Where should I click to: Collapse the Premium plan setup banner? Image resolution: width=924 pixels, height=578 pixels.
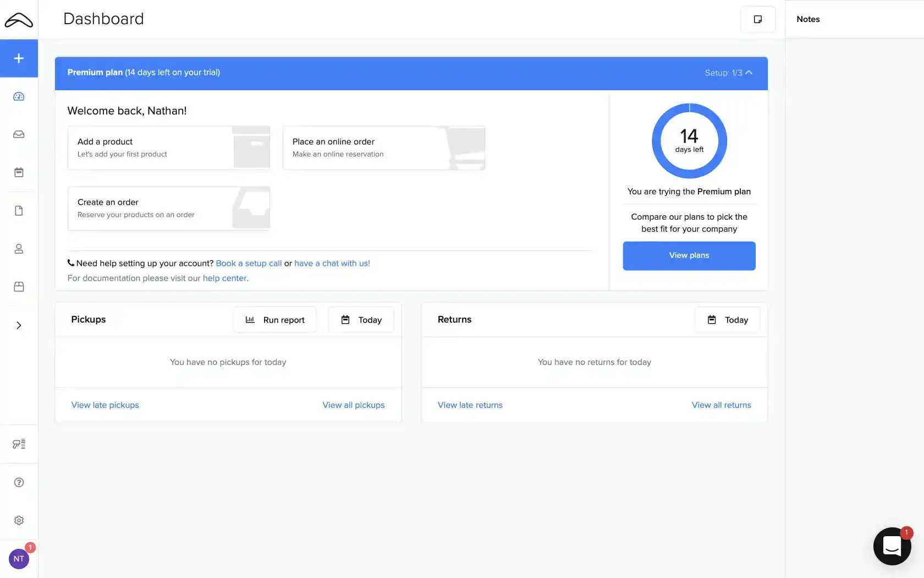[748, 72]
